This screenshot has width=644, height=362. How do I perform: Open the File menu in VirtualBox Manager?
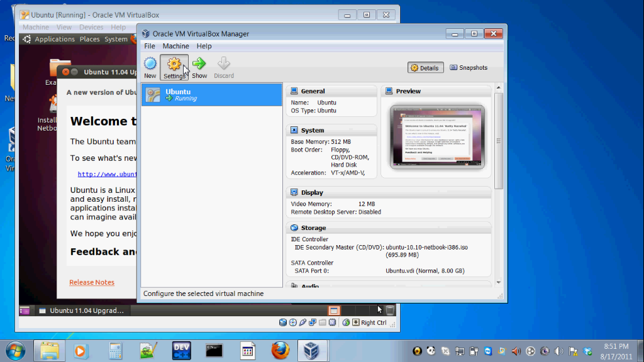[150, 46]
